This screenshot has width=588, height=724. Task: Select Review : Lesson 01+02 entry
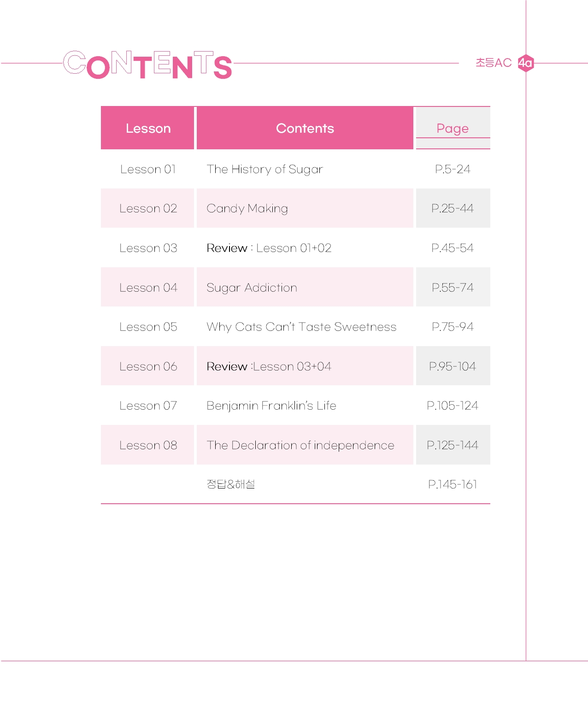tap(269, 248)
